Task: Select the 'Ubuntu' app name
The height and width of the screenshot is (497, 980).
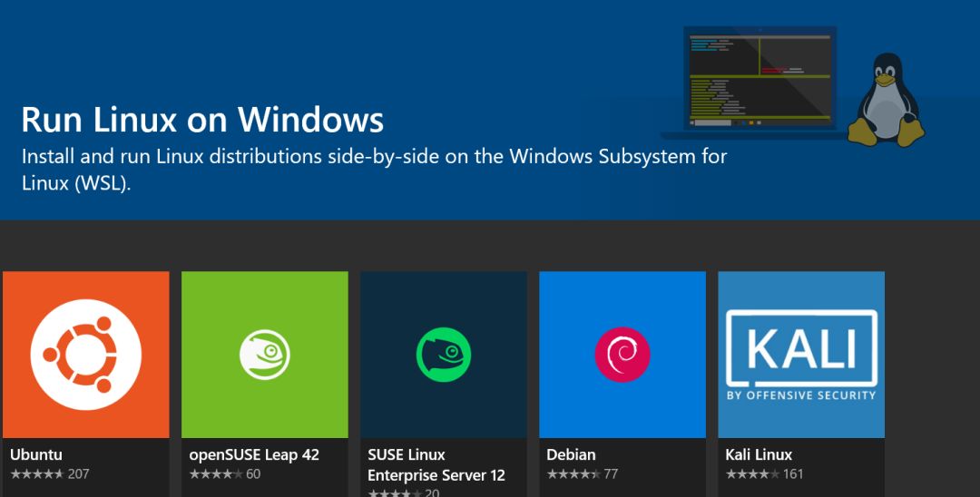Action: [x=35, y=454]
